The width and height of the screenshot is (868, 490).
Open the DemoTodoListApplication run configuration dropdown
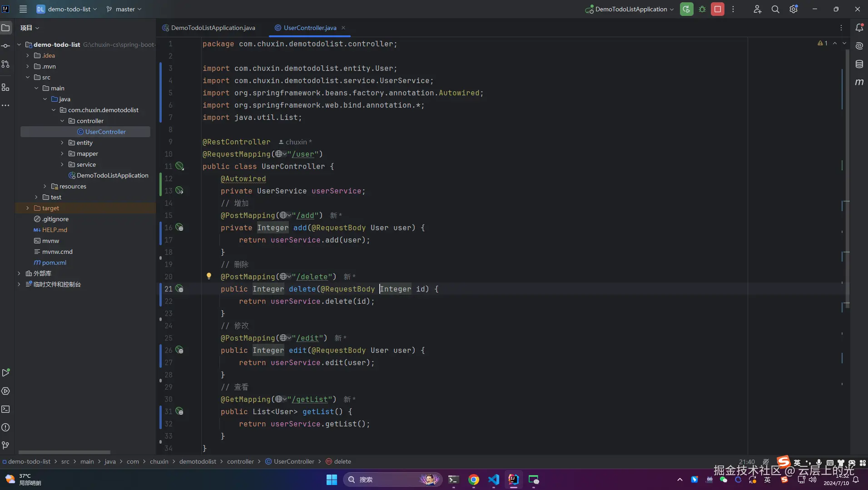click(630, 9)
